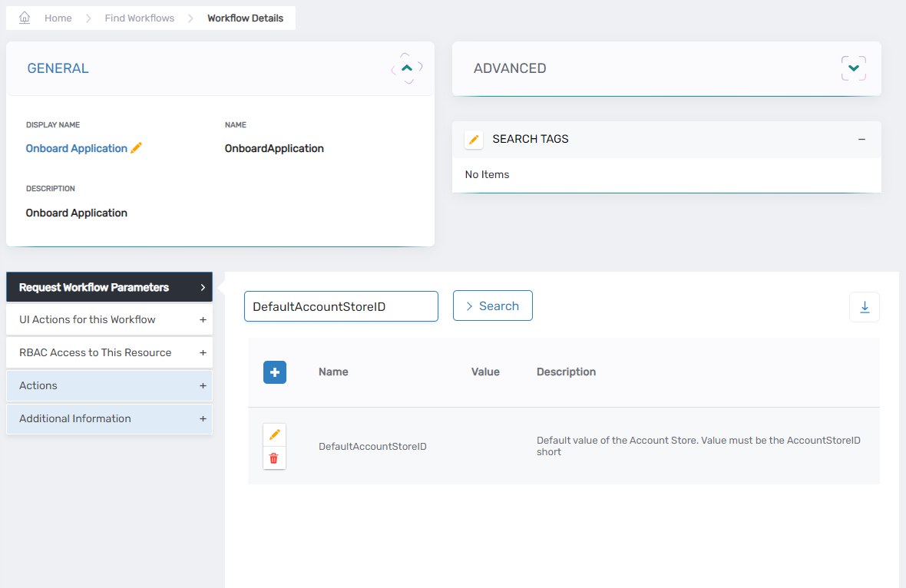
Task: Open Find Workflows from the breadcrumb
Action: 139,17
